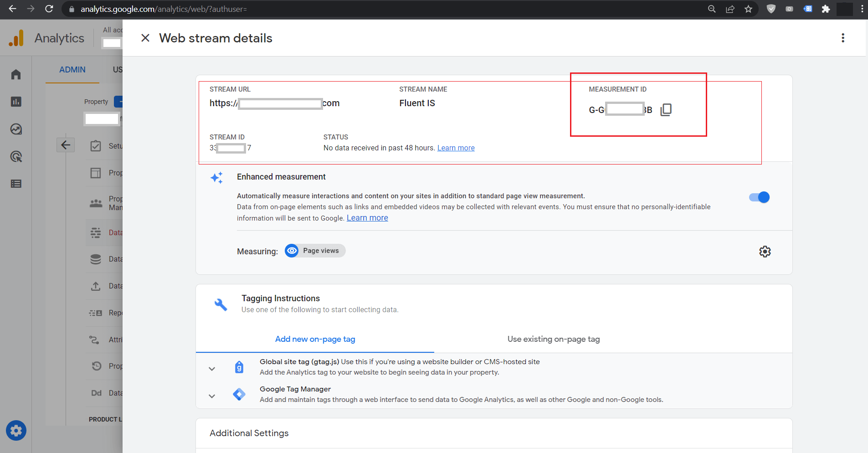Toggle off Enhanced measurement switch
Image resolution: width=868 pixels, height=453 pixels.
tap(759, 197)
